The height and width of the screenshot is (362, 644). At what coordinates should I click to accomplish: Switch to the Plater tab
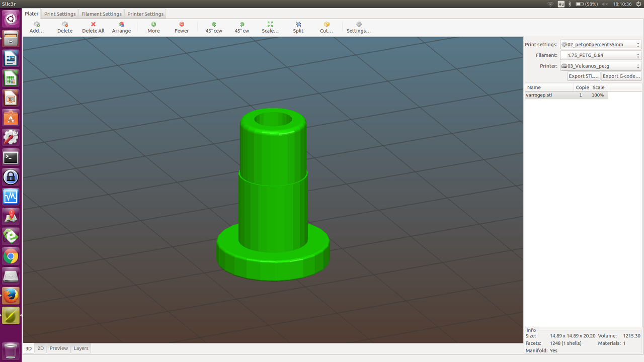(x=32, y=14)
